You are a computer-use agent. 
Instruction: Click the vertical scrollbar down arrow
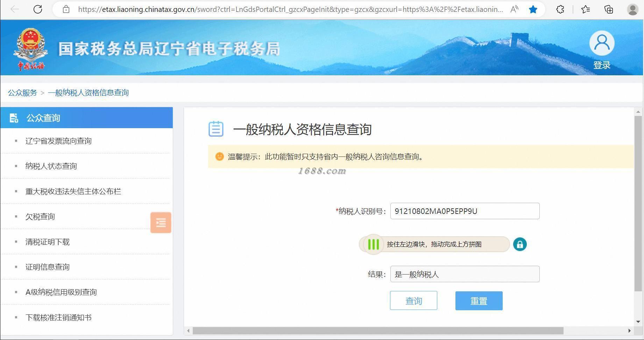638,321
